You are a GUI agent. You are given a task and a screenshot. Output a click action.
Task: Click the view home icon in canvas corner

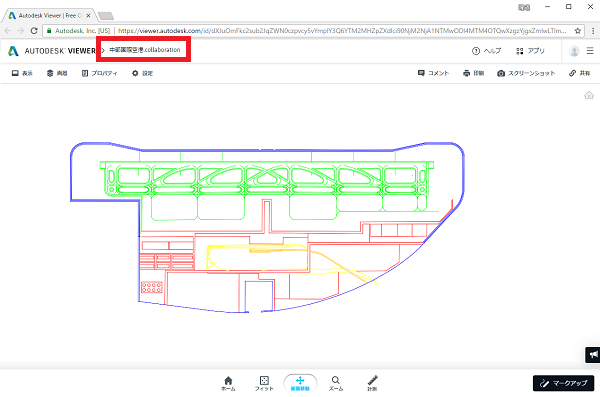[589, 95]
